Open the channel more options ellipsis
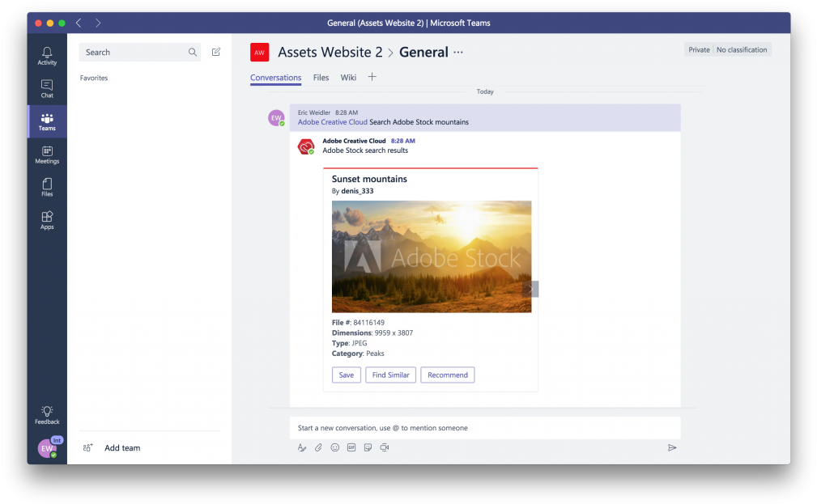The image size is (817, 504). [458, 53]
